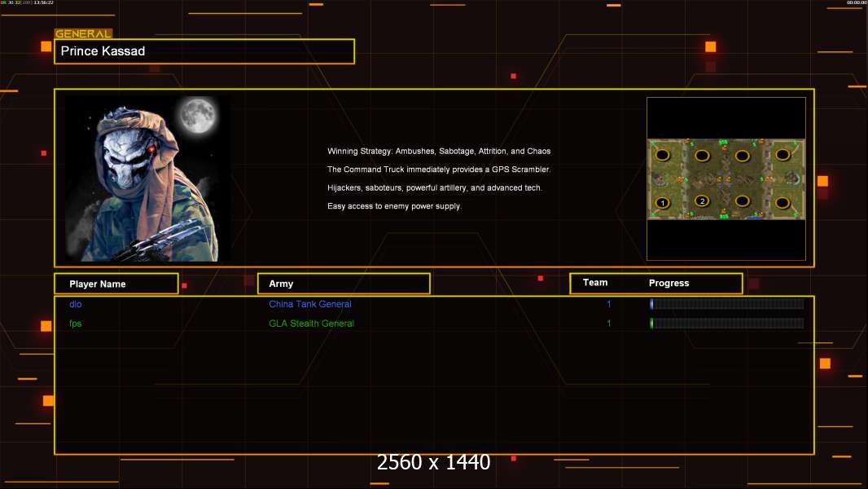The height and width of the screenshot is (489, 868).
Task: Click the Easy access to enemy power line
Action: click(394, 206)
